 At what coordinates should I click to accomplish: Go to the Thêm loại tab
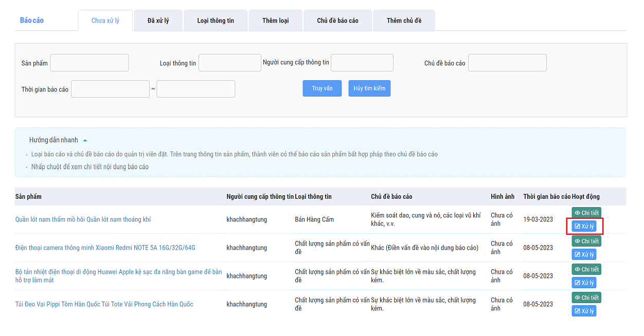click(x=275, y=21)
